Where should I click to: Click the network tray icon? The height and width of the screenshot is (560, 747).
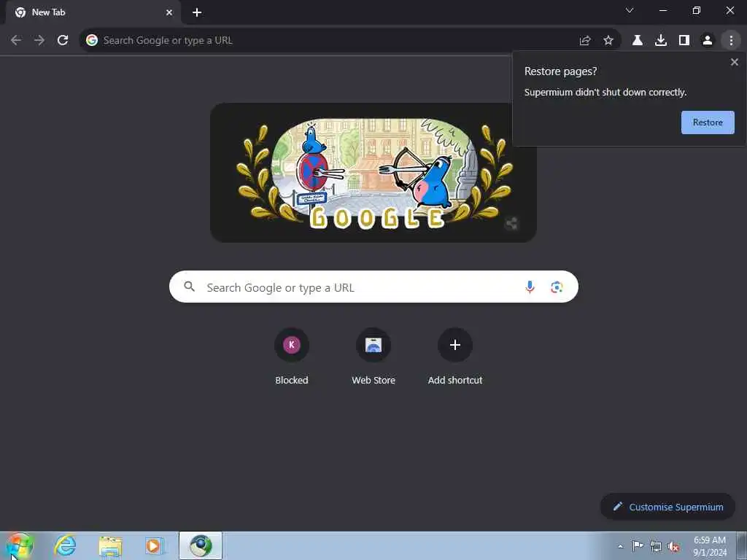pos(656,546)
